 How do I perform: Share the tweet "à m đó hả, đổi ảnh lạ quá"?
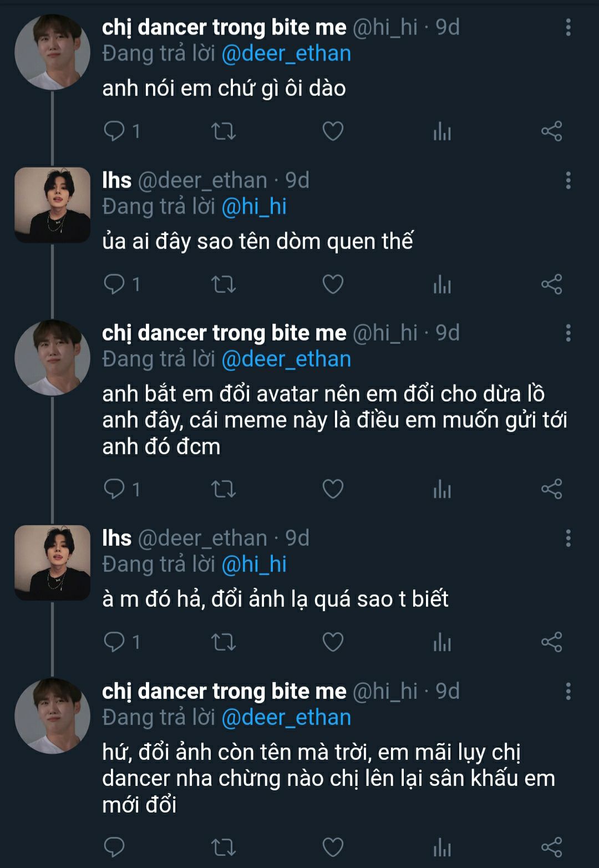point(551,642)
